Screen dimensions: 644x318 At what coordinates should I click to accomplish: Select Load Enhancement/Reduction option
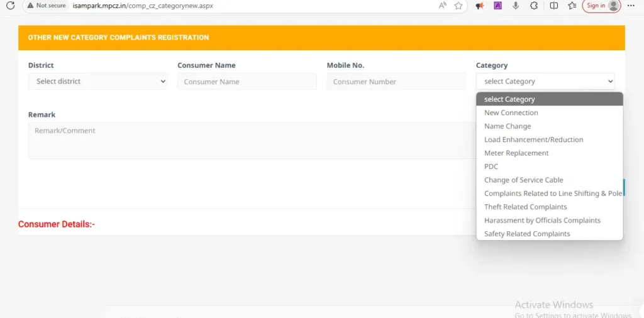tap(550, 140)
